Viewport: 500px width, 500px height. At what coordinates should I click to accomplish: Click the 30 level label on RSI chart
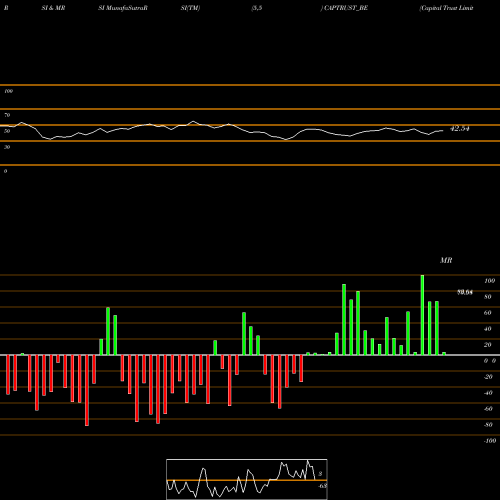pyautogui.click(x=7, y=147)
